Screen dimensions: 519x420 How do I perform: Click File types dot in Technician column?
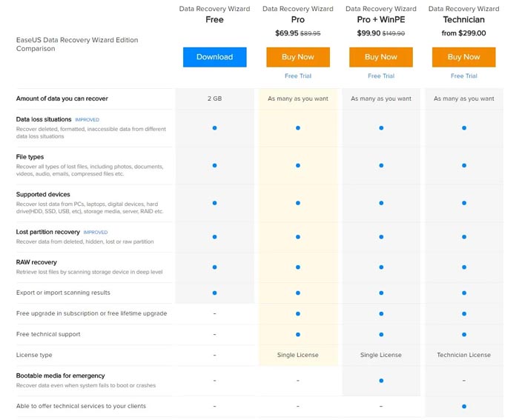[464, 165]
